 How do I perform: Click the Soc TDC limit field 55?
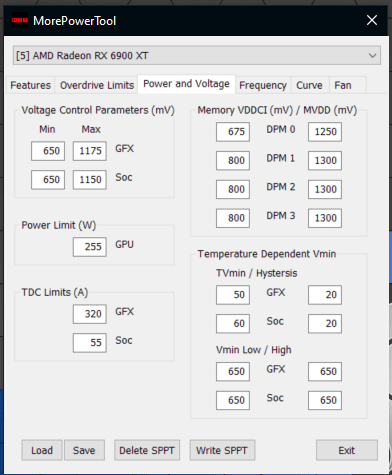[90, 343]
